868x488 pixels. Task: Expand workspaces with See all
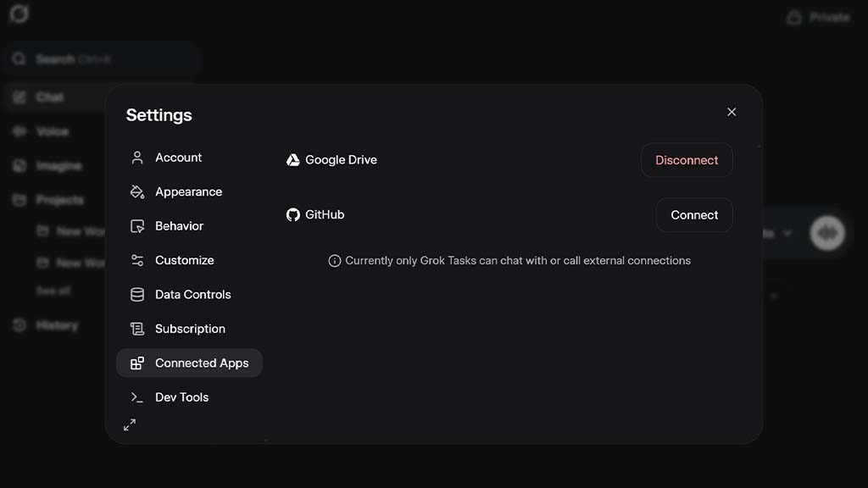(53, 291)
